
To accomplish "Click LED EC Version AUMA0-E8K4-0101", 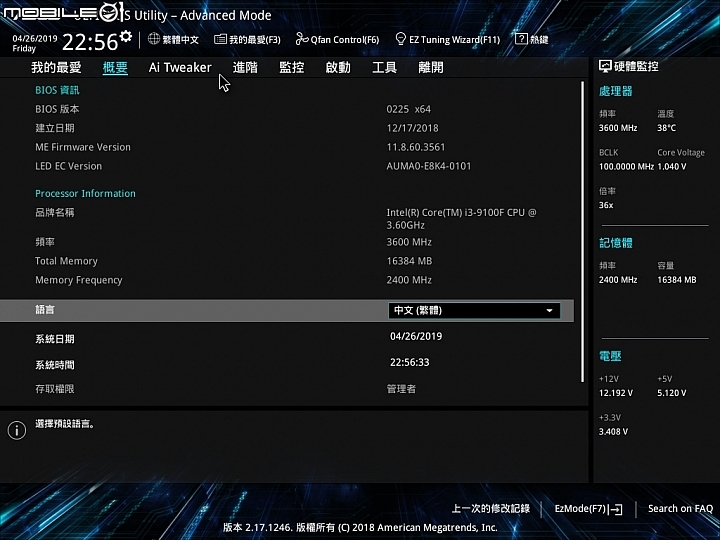I will [x=429, y=166].
